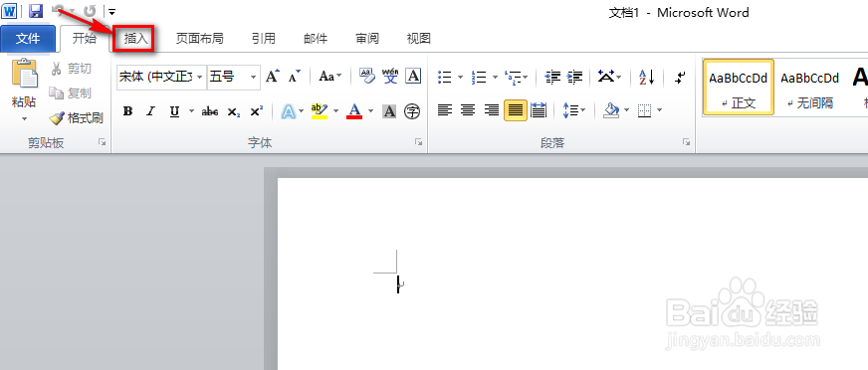The height and width of the screenshot is (370, 868).
Task: Click the Center alignment icon
Action: 468,110
